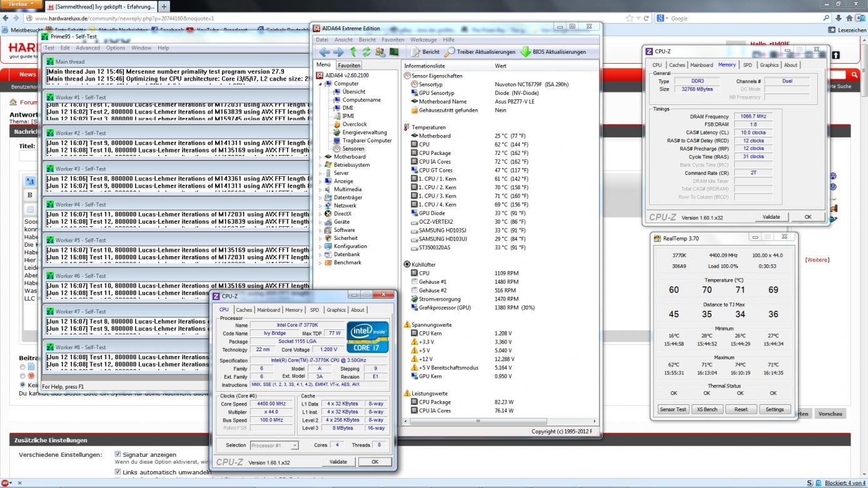This screenshot has width=868, height=488.
Task: Refresh the AIDA64 sensor readings
Action: tap(366, 52)
